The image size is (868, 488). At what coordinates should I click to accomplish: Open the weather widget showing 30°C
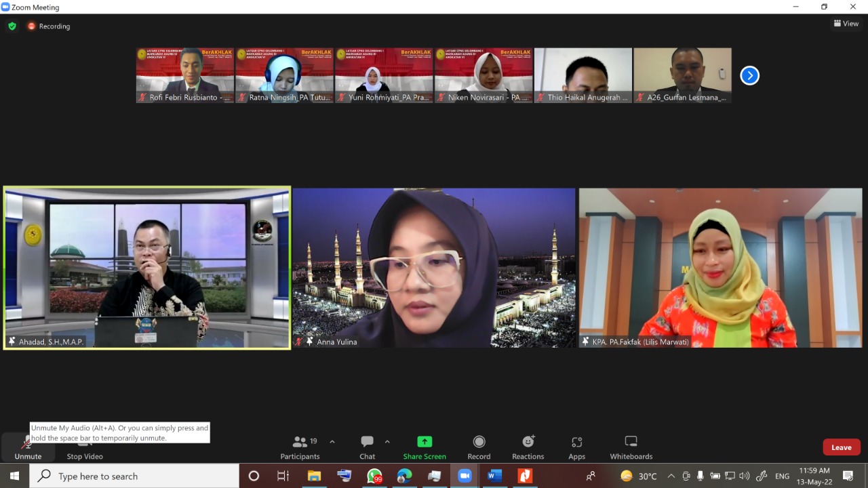click(638, 476)
